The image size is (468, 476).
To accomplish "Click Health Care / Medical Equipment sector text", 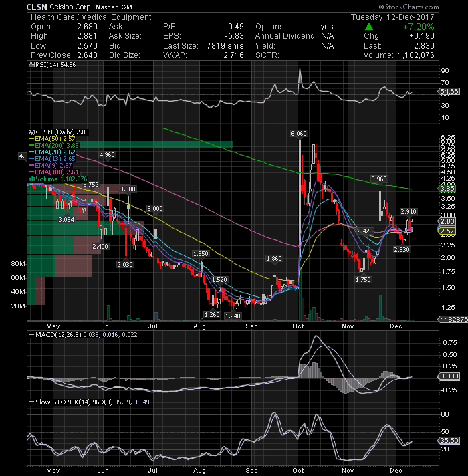I will click(x=91, y=17).
